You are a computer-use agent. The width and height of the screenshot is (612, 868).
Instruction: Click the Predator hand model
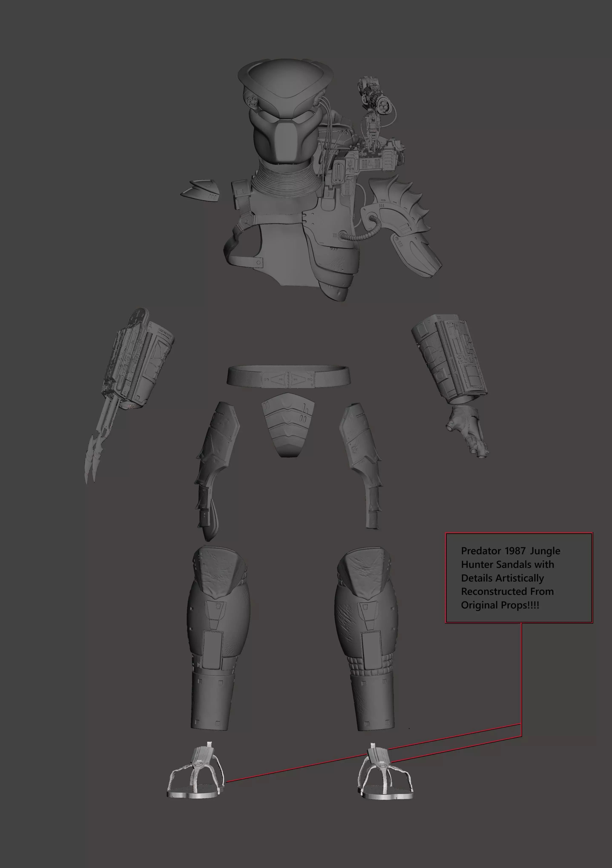pyautogui.click(x=467, y=431)
